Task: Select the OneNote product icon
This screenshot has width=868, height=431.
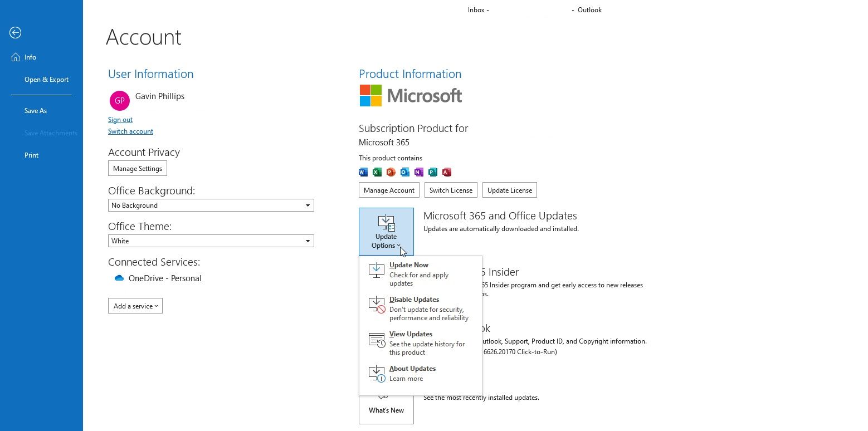Action: (x=419, y=172)
